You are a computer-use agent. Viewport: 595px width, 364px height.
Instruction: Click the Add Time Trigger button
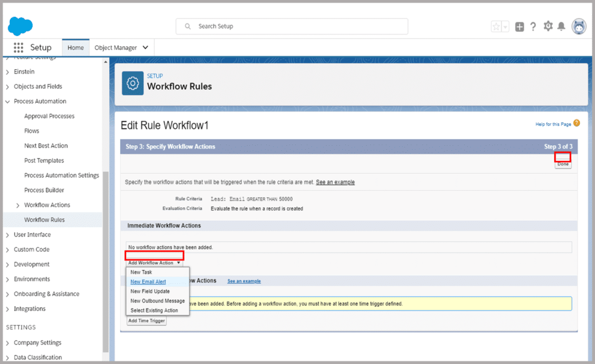pyautogui.click(x=146, y=320)
